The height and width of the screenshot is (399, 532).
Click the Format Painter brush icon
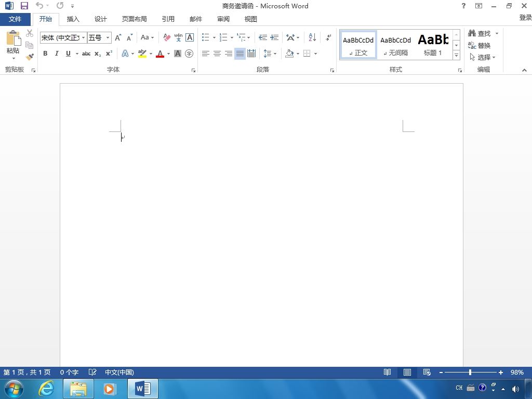click(x=30, y=57)
